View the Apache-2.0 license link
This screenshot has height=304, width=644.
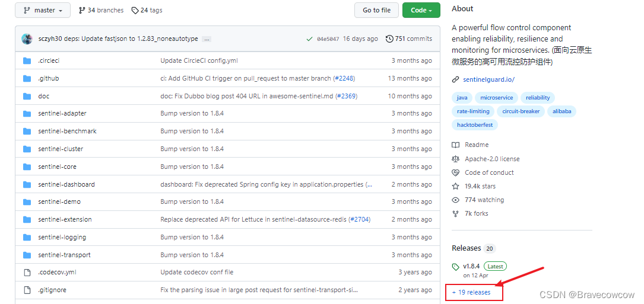click(x=486, y=159)
